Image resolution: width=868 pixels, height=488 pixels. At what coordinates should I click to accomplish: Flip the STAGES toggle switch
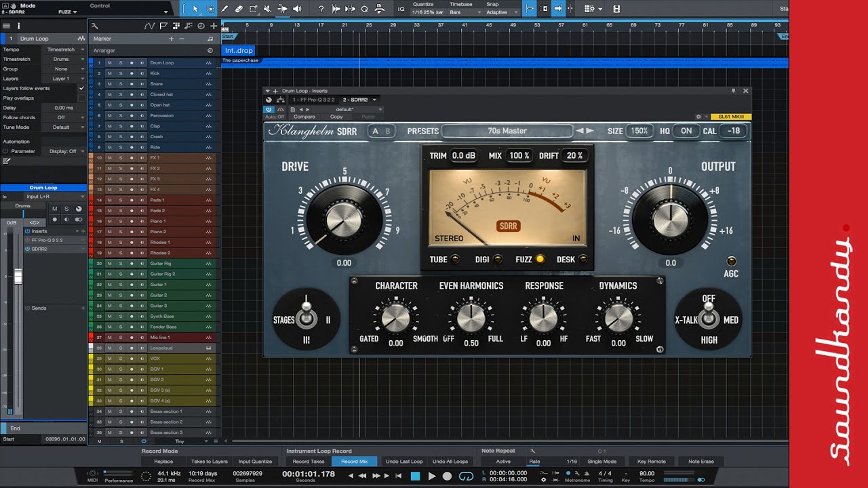[x=306, y=315]
